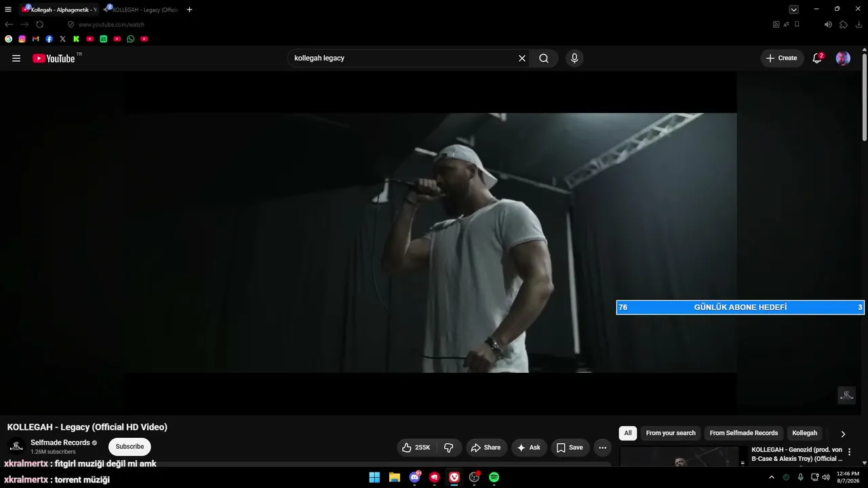This screenshot has width=868, height=488.
Task: Click the RSS feed icon in address bar
Action: (776, 24)
